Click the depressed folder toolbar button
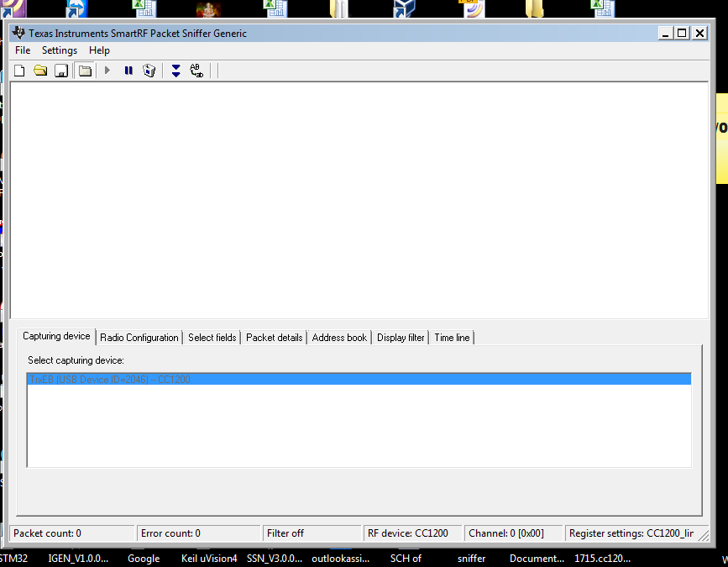Viewport: 728px width, 567px height. (x=85, y=71)
